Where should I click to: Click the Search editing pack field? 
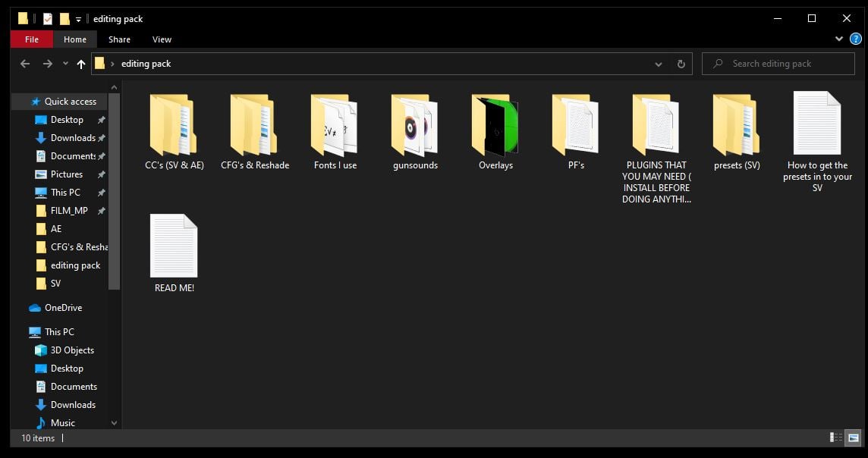pyautogui.click(x=778, y=64)
